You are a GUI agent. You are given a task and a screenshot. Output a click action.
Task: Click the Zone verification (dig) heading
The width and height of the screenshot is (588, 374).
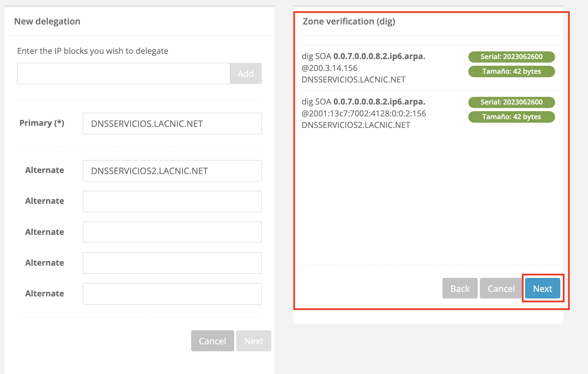(349, 21)
